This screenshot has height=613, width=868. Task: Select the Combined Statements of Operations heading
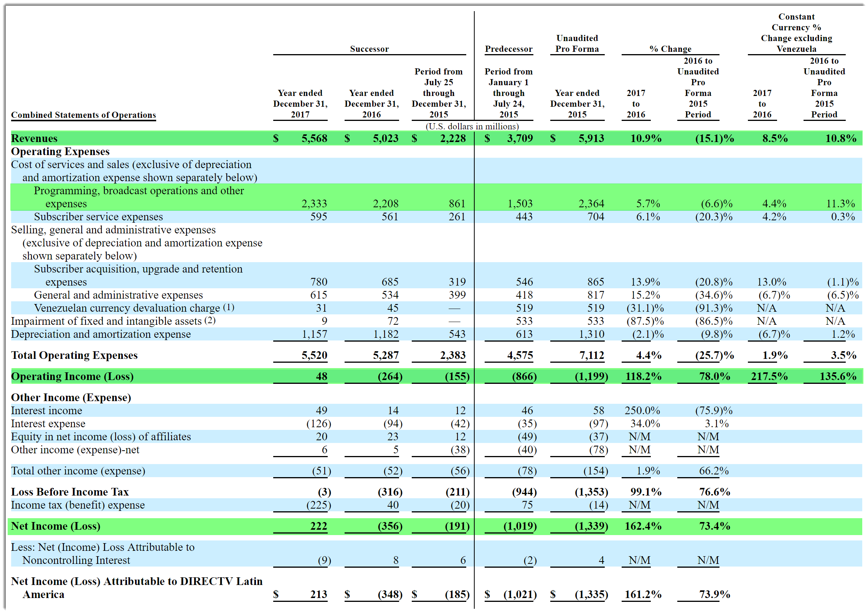[83, 115]
